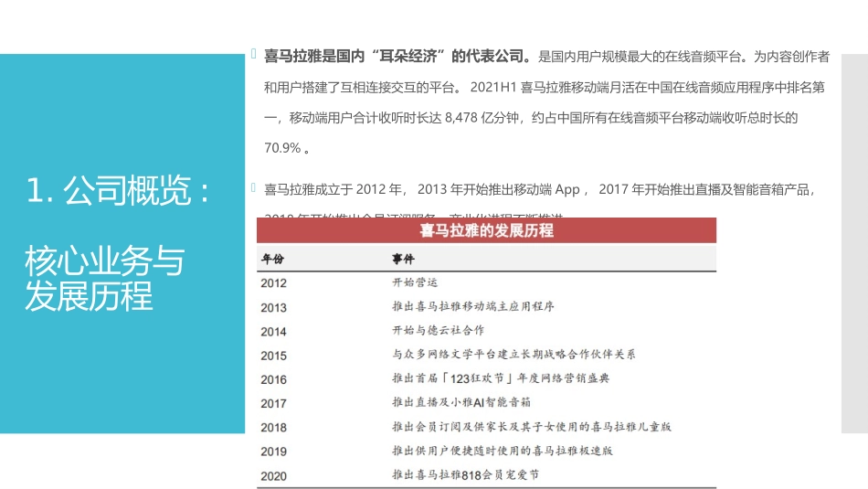Click the subtitle text '核心业务与发展历程'
Screen dimensions: 868x489
(x=104, y=278)
